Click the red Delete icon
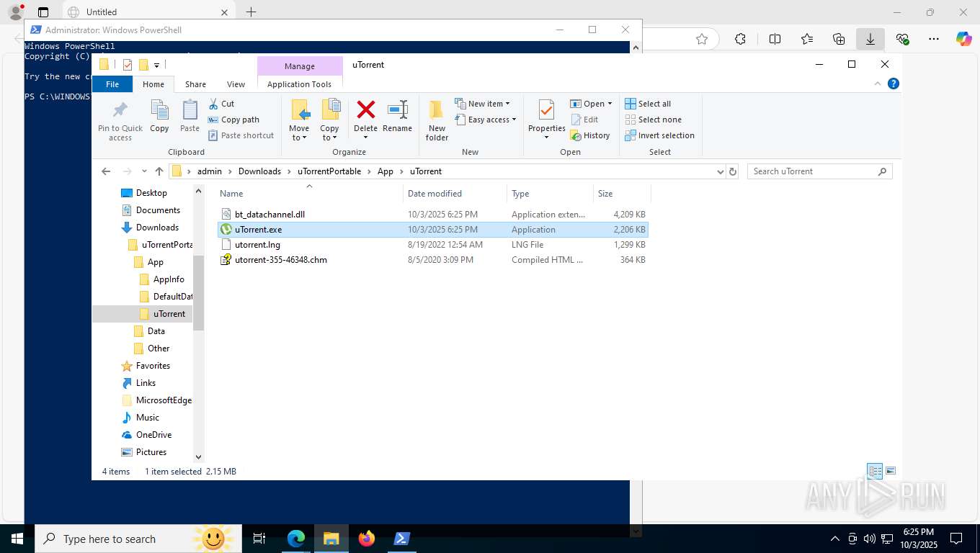980x553 pixels. click(x=366, y=109)
